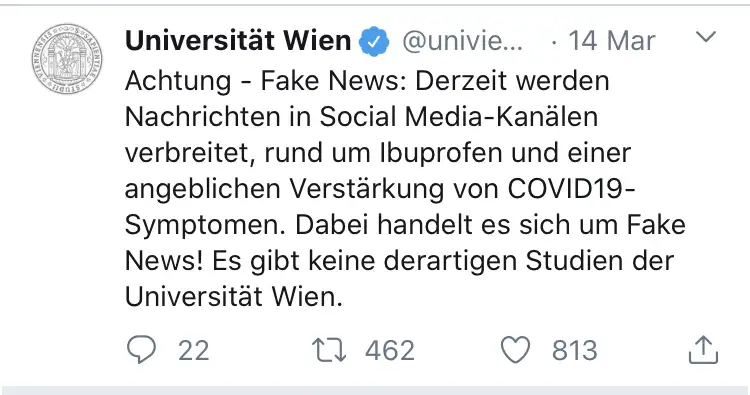This screenshot has width=750, height=395.
Task: Open the Universität Wien seal profile picture
Action: pos(67,58)
